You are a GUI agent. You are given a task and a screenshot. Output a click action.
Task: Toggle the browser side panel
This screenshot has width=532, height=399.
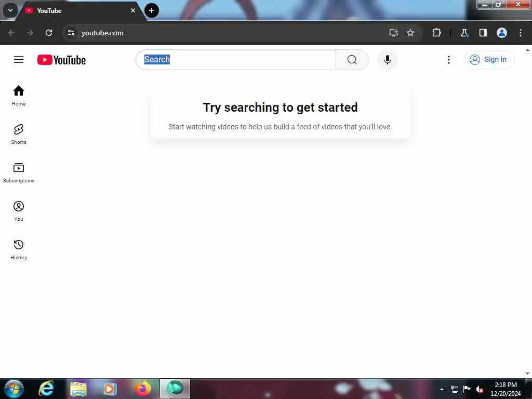[483, 33]
